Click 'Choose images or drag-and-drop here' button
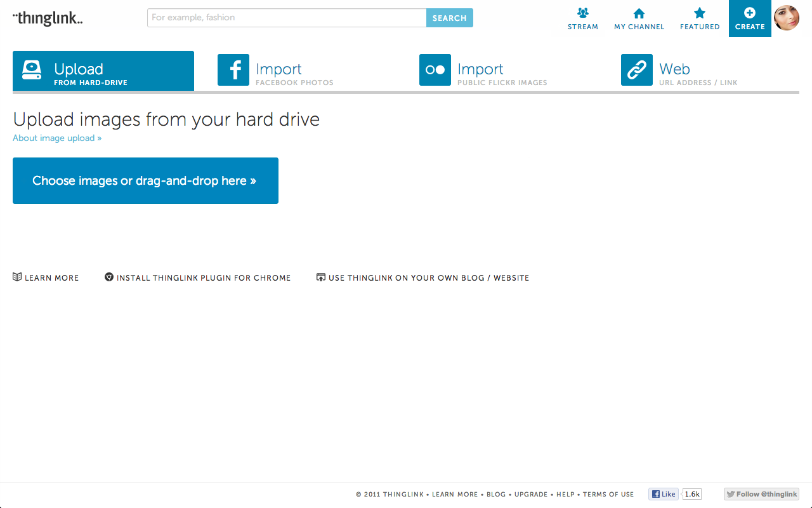This screenshot has height=508, width=812. 145,180
